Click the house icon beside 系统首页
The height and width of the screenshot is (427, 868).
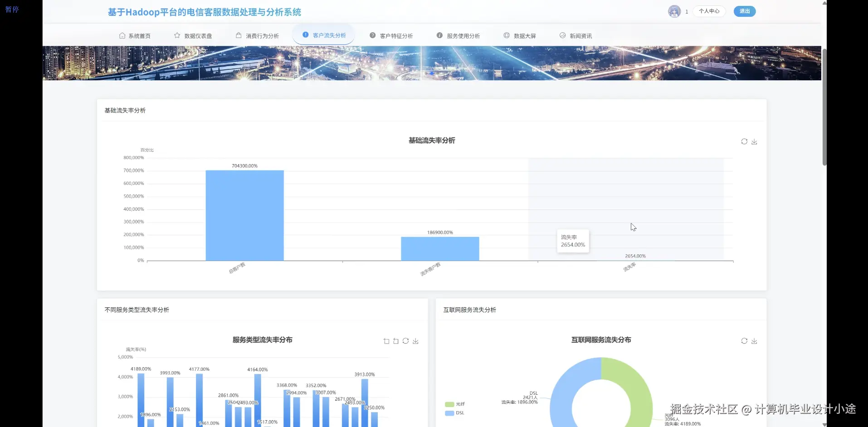tap(122, 35)
